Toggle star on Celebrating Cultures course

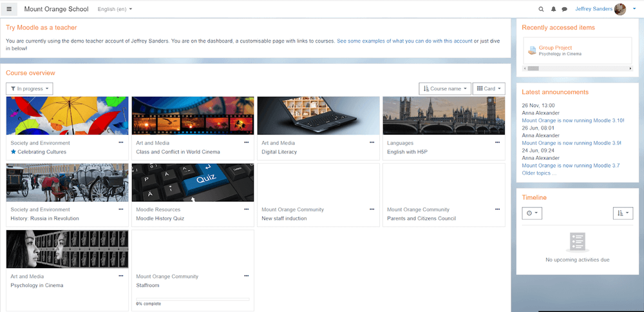pyautogui.click(x=13, y=152)
